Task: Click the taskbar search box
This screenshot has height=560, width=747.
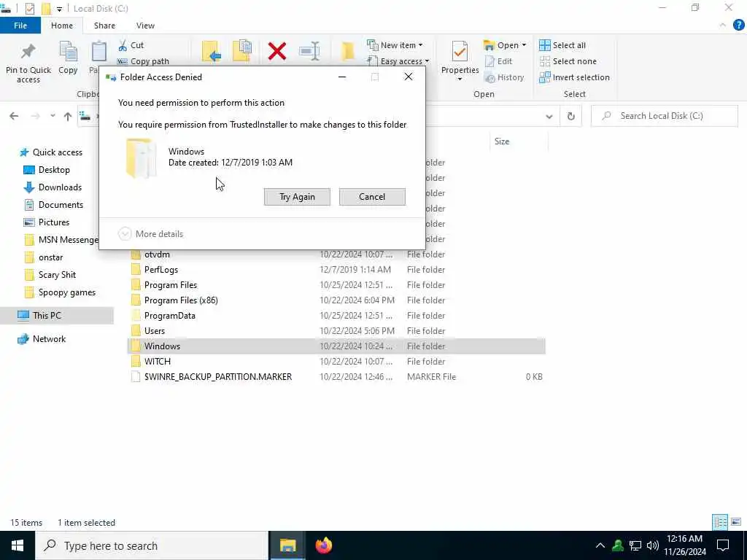Action: click(152, 545)
